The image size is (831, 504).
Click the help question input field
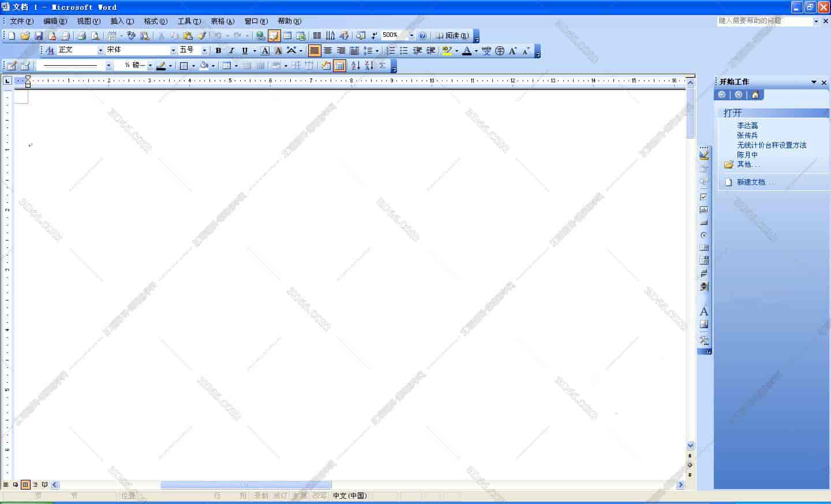pos(764,21)
